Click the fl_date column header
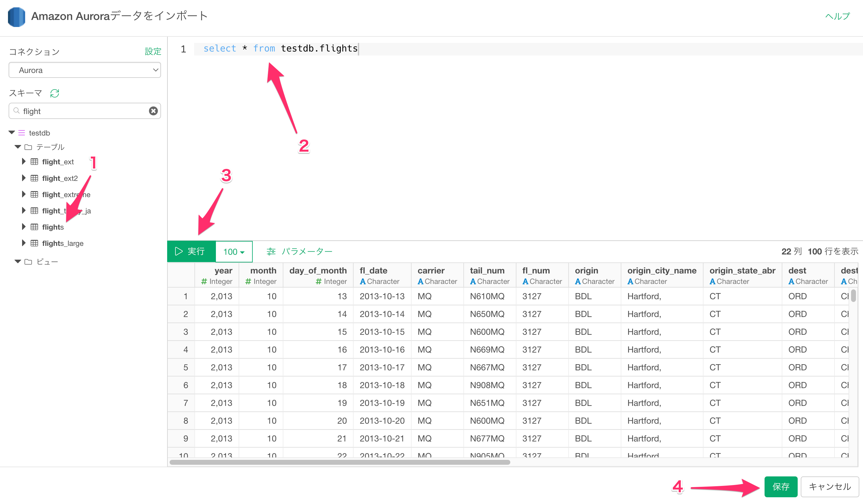This screenshot has width=863, height=504. [x=382, y=275]
